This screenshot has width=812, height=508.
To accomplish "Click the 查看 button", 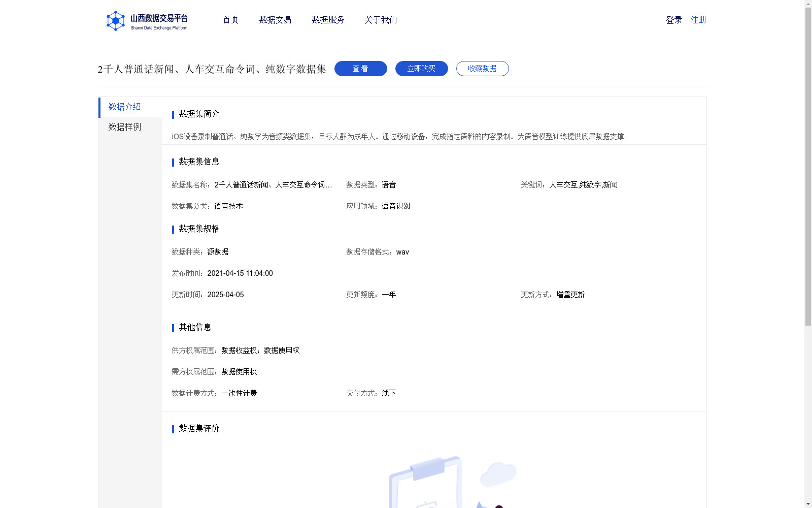I will click(361, 69).
